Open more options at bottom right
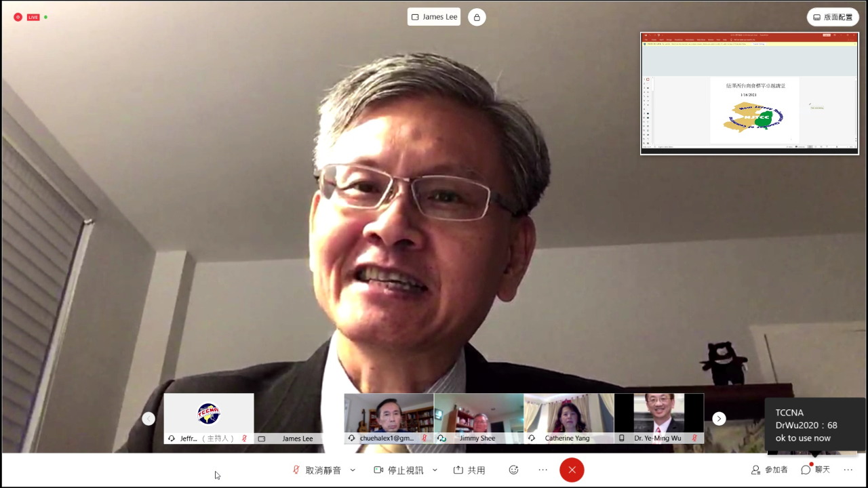The height and width of the screenshot is (488, 868). tap(848, 470)
